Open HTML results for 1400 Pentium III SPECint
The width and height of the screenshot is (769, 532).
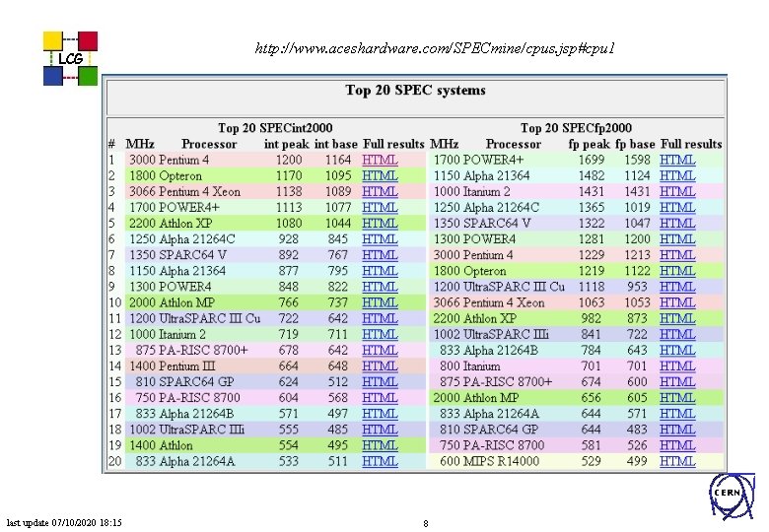click(x=380, y=366)
